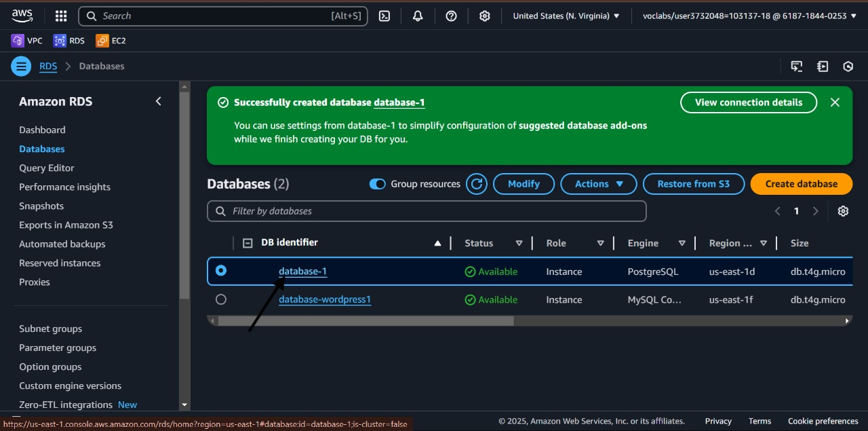Toggle the RDS hamburger navigation menu

click(x=22, y=67)
